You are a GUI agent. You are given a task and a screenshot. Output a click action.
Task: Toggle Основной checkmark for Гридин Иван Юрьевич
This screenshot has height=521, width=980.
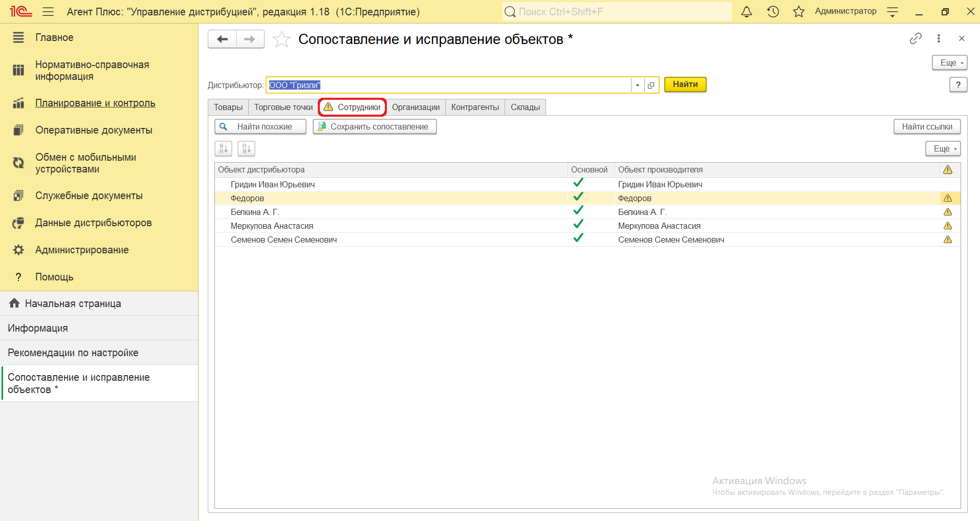pyautogui.click(x=578, y=183)
